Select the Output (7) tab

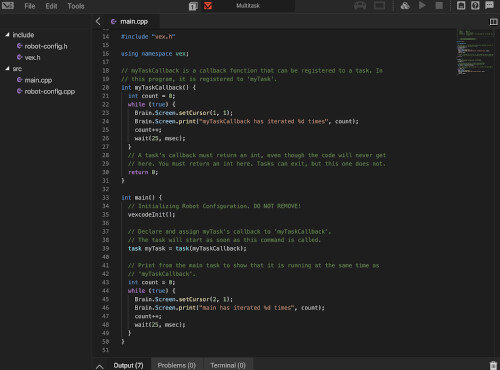click(x=128, y=365)
